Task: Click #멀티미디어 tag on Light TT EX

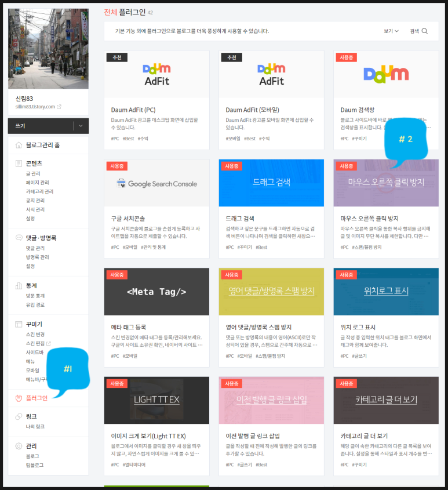Action: [x=134, y=464]
